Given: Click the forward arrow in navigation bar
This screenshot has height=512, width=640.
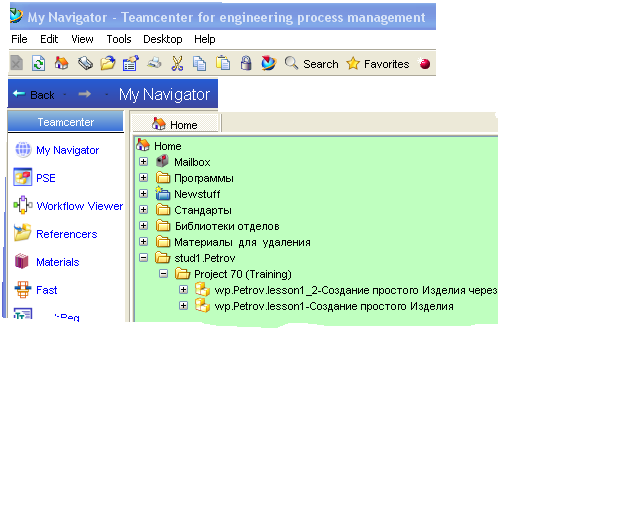Looking at the screenshot, I should 84,94.
